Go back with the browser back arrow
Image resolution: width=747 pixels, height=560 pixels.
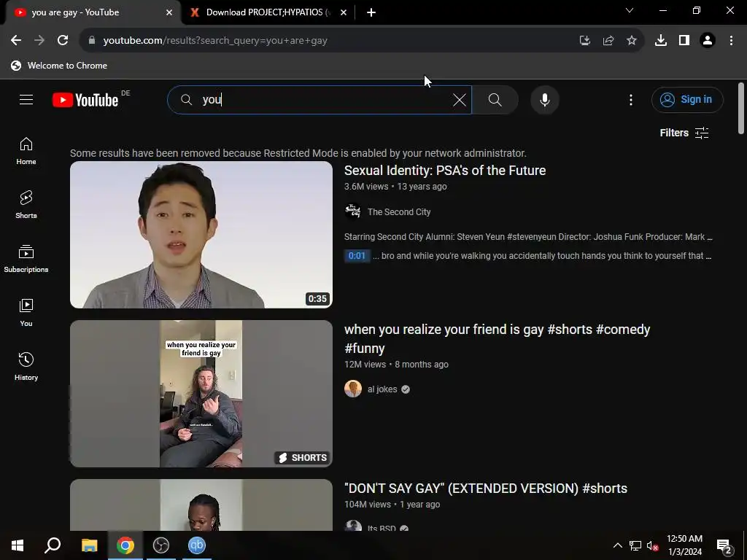(16, 41)
